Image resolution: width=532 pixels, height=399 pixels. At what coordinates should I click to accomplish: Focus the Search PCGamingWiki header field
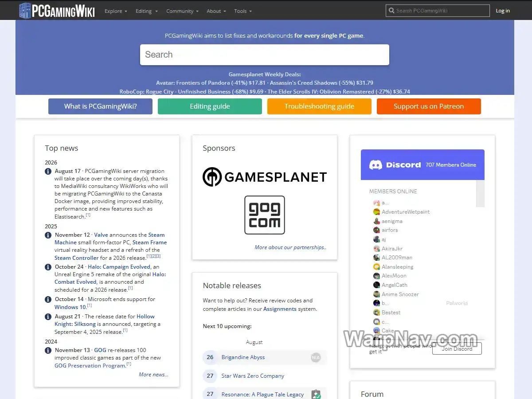click(438, 11)
